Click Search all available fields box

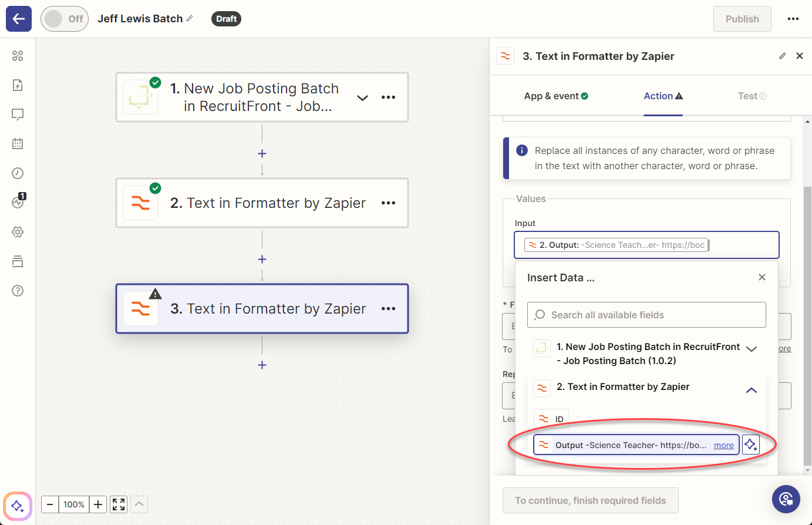[x=646, y=315]
